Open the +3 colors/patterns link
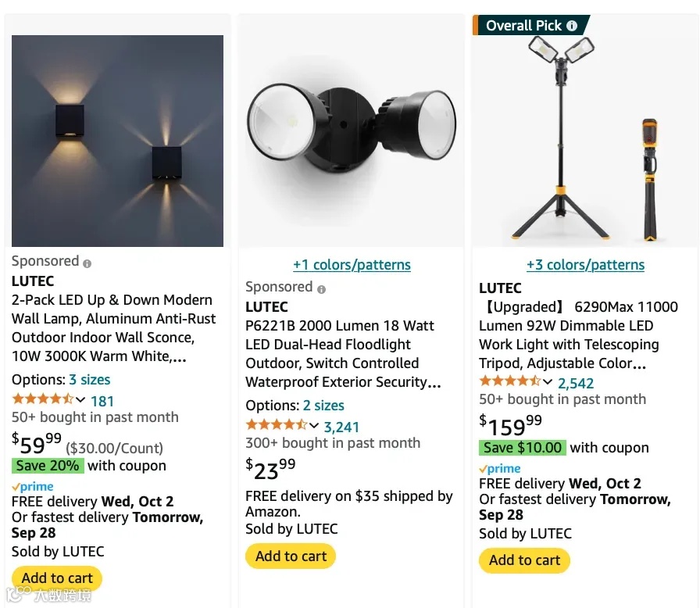This screenshot has height=608, width=700. (x=585, y=265)
